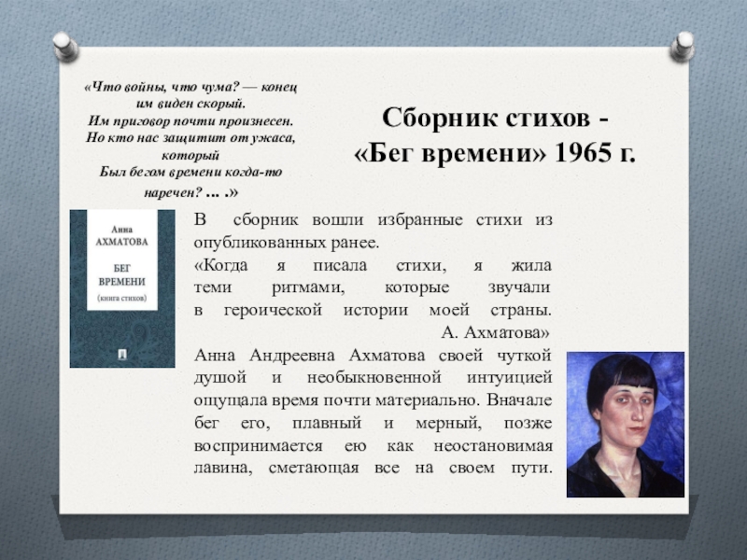
Task: Click the line «В сборник вошли избранные стихи из»
Action: [x=373, y=220]
